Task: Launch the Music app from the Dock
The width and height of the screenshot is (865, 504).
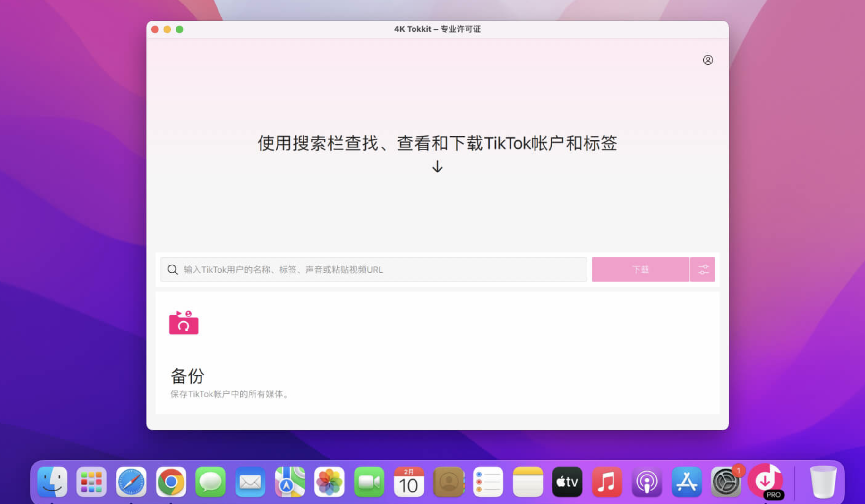Action: (x=607, y=482)
